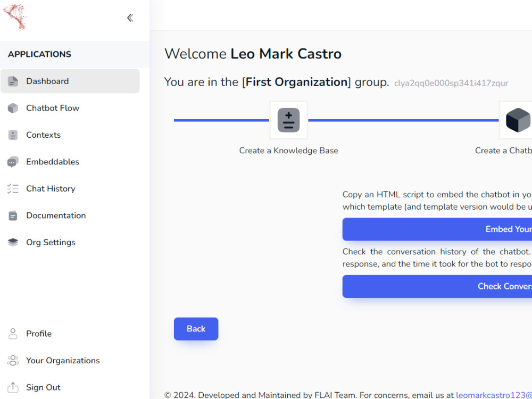Select the Create a Knowledge Base step icon
The image size is (532, 399).
click(289, 120)
